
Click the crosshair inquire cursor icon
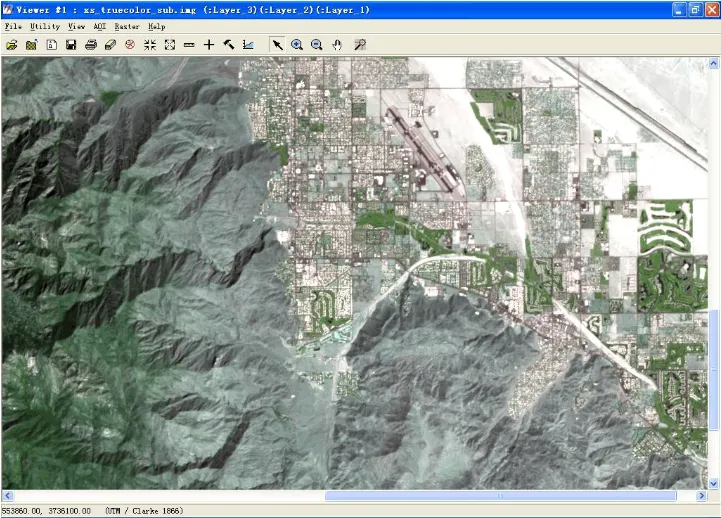pos(209,45)
